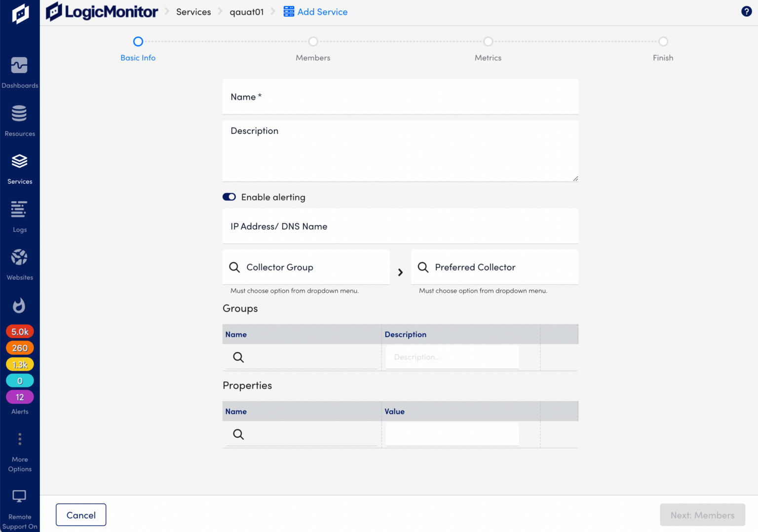Open the Resources section
The image size is (758, 532).
point(20,117)
